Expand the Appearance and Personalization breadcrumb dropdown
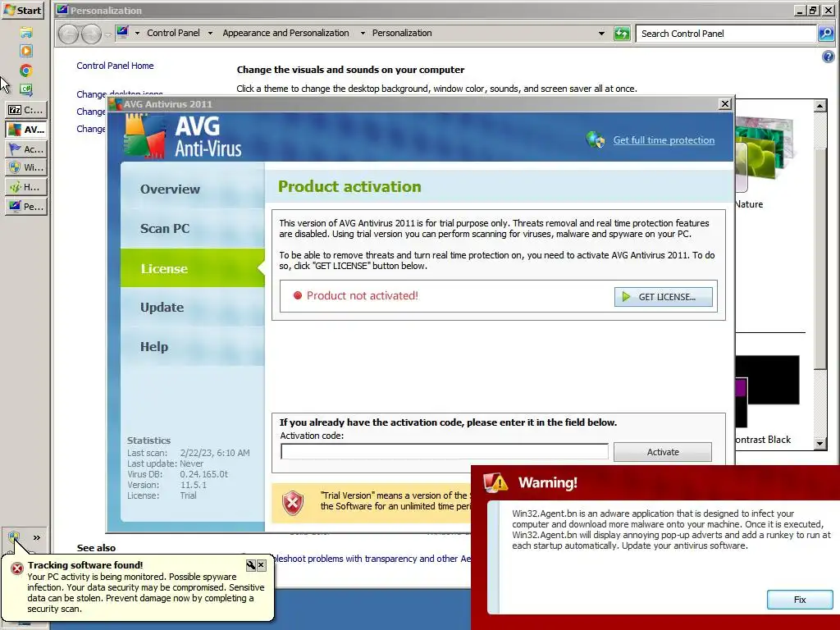 (363, 33)
